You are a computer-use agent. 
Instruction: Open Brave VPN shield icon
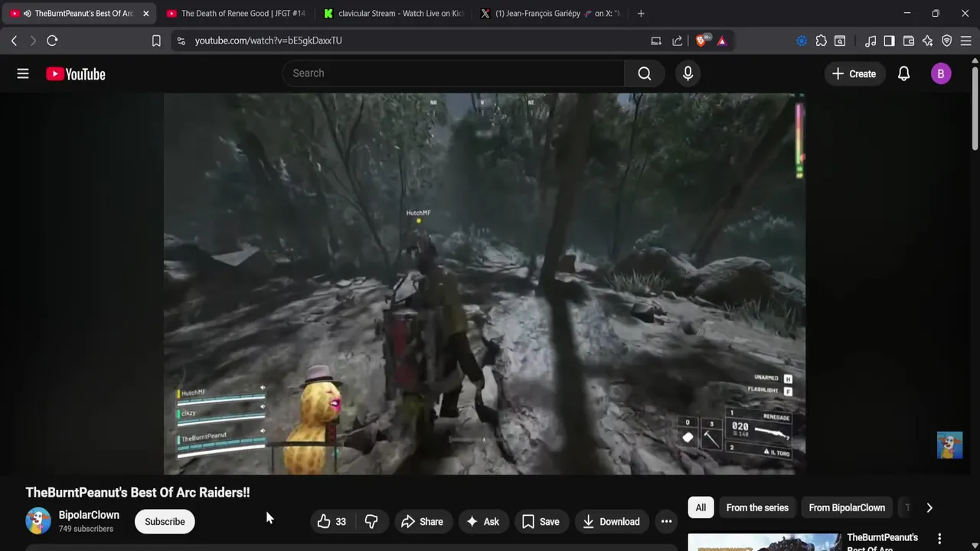tap(947, 41)
